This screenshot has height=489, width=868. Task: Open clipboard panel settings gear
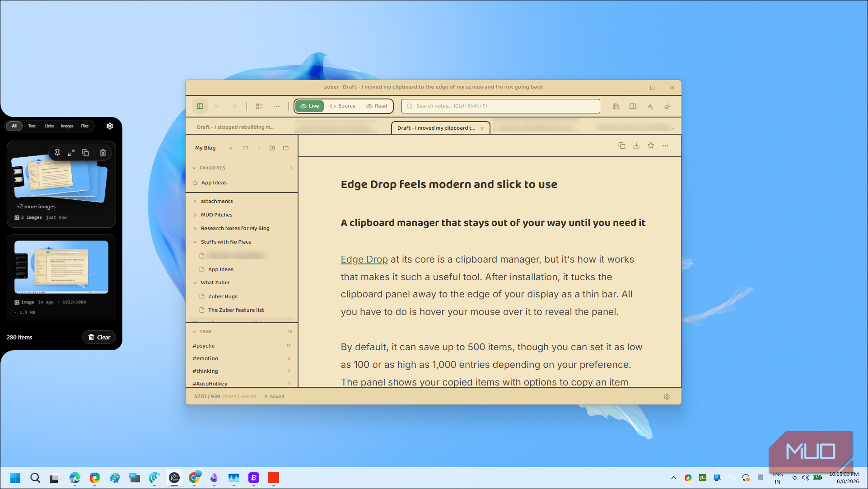110,126
